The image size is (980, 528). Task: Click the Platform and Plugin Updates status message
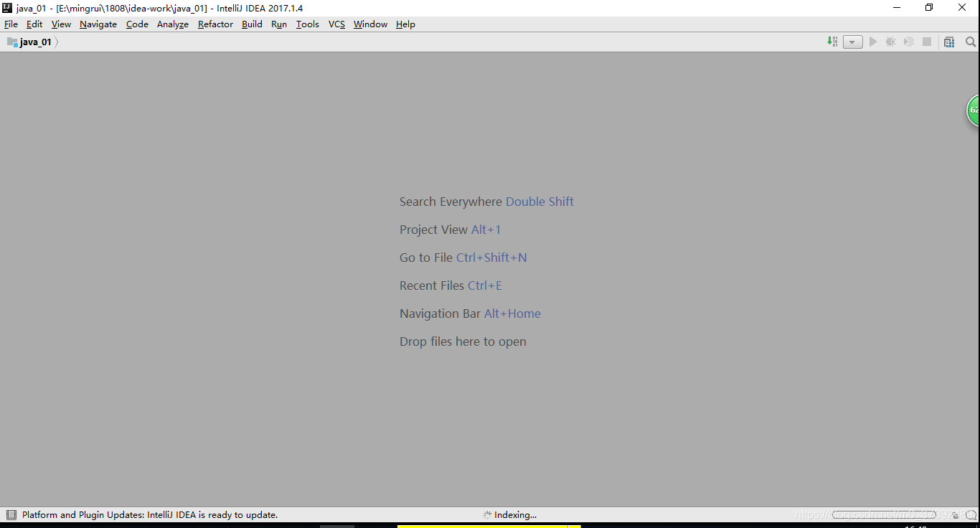(x=150, y=514)
